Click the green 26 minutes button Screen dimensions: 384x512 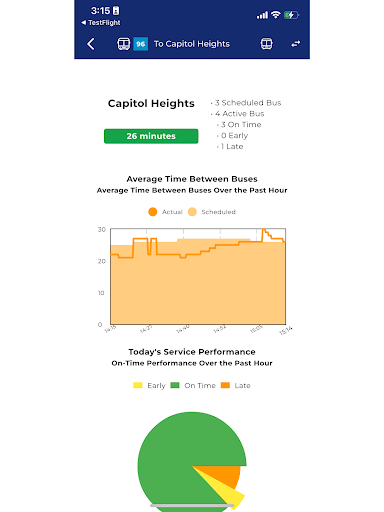pyautogui.click(x=151, y=136)
